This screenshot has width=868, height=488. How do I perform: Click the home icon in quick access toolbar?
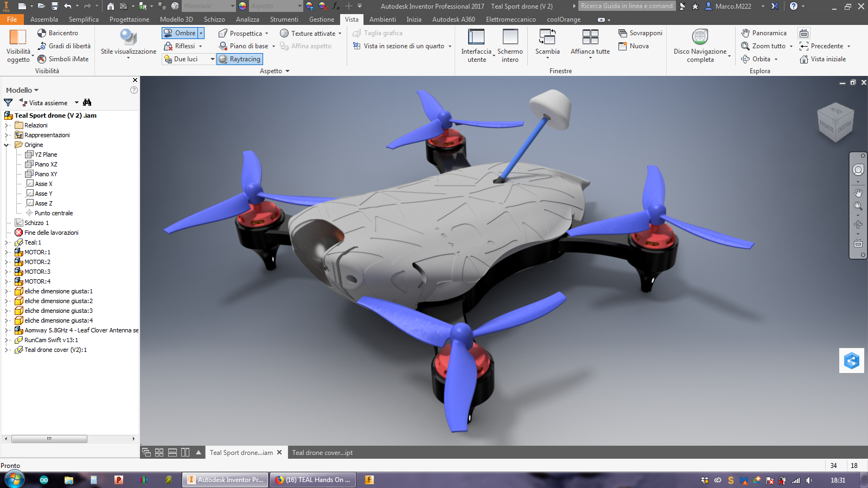pyautogui.click(x=111, y=6)
